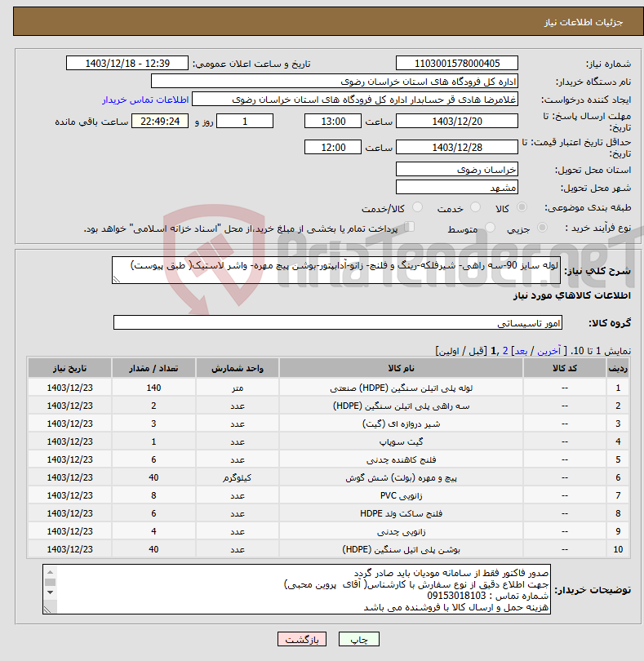644x661 pixels.
Task: Select row فلنج کاهنده چدنی
Action: click(x=329, y=459)
